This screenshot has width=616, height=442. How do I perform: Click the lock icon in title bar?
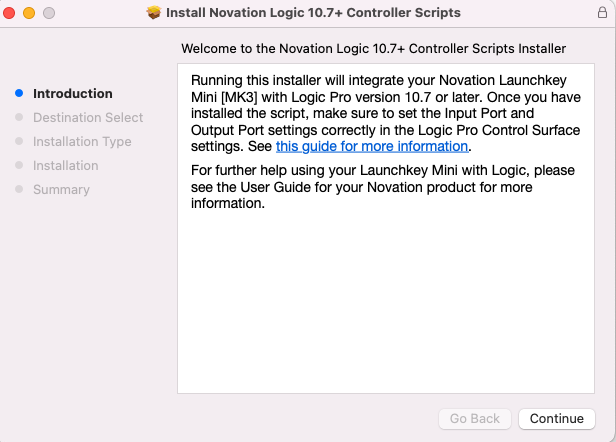coord(602,13)
